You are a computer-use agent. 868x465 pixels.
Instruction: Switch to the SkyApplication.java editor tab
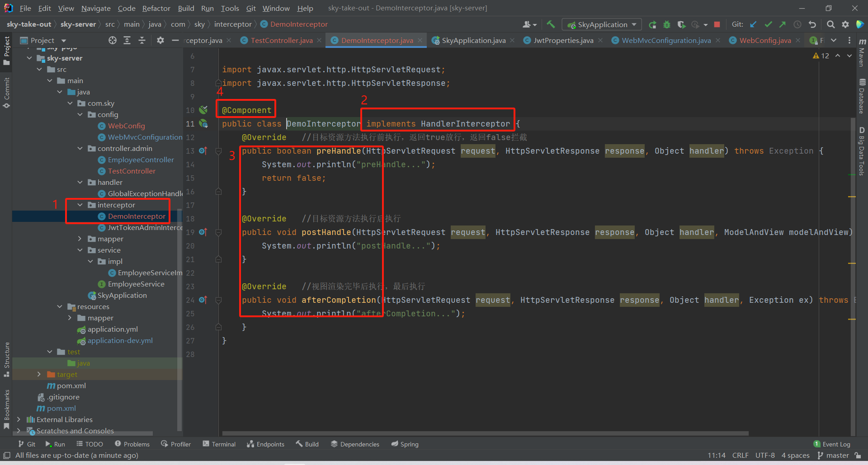[473, 40]
